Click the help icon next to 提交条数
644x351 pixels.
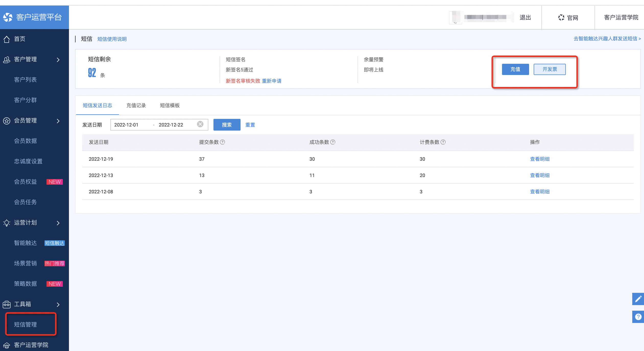pyautogui.click(x=222, y=142)
